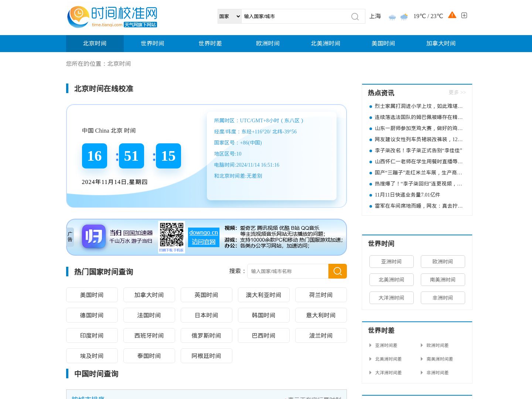Open the 大洋洲时间差 link
The height and width of the screenshot is (399, 532).
[388, 373]
